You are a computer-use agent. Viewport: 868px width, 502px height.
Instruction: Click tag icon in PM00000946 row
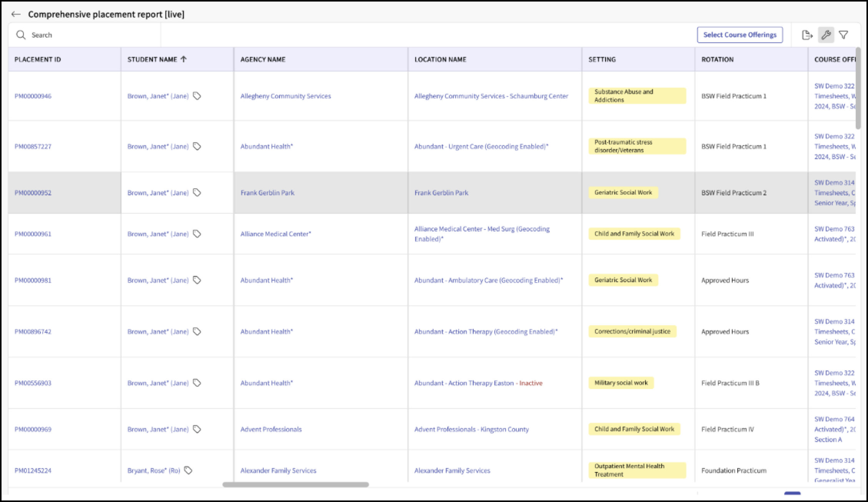[197, 96]
